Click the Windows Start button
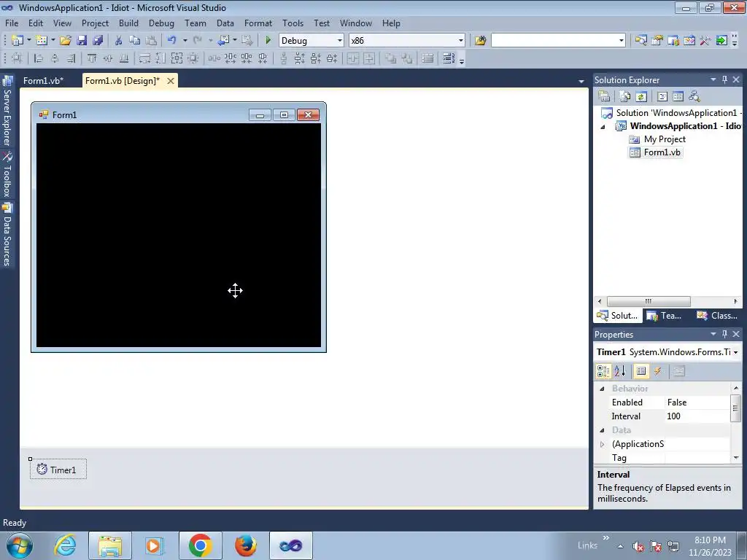 click(x=20, y=545)
